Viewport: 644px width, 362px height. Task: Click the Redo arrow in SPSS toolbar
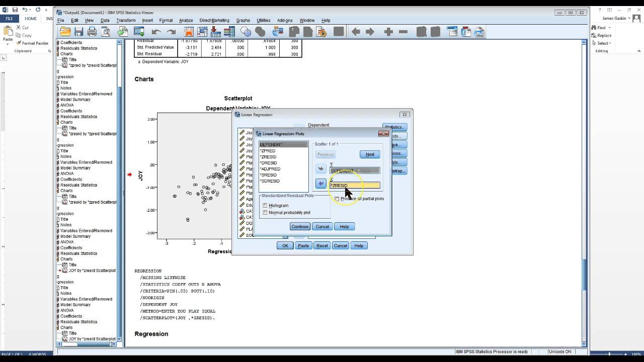[x=171, y=32]
